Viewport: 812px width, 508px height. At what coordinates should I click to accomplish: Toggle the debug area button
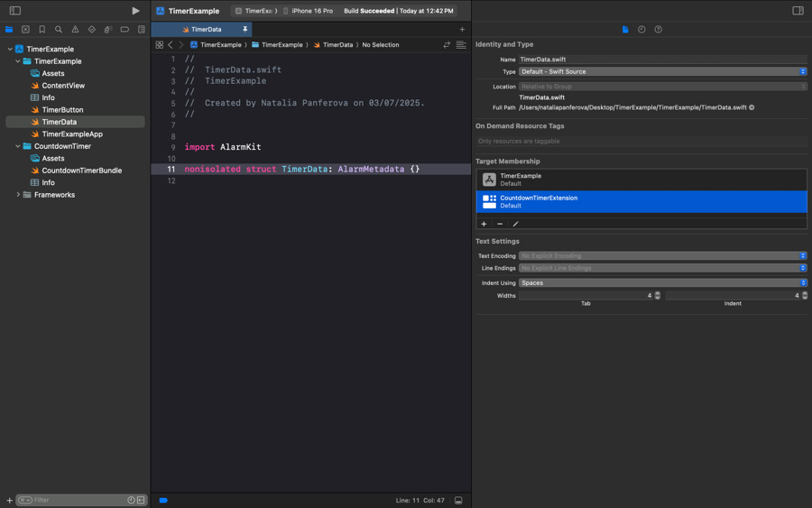[x=458, y=500]
